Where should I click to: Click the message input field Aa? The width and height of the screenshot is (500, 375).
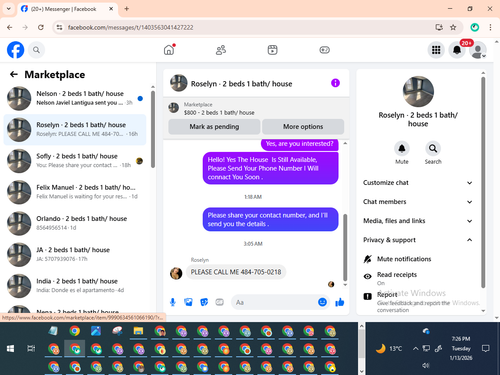tap(273, 302)
